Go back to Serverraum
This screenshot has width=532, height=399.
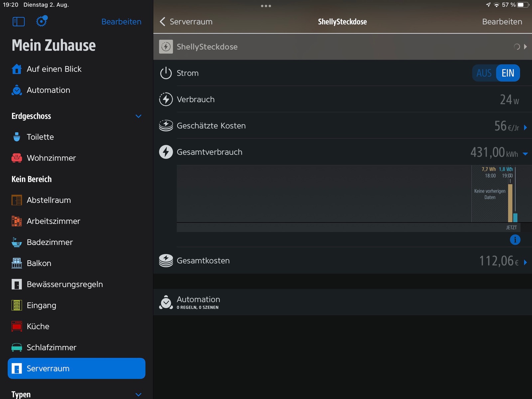point(186,22)
